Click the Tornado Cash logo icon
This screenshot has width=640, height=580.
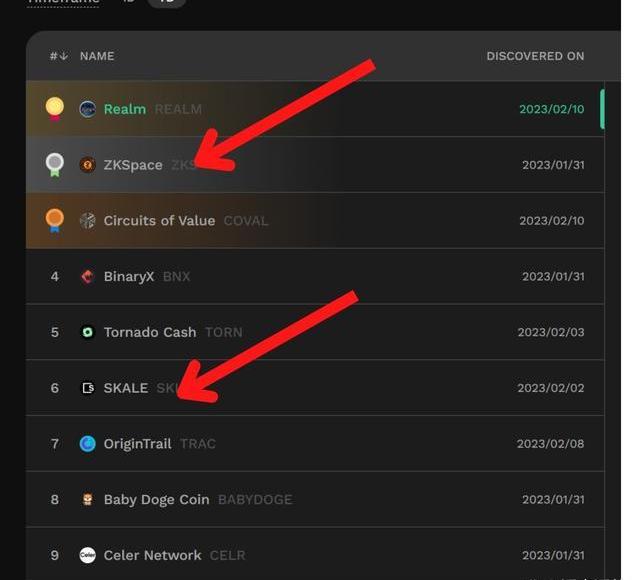click(x=87, y=332)
